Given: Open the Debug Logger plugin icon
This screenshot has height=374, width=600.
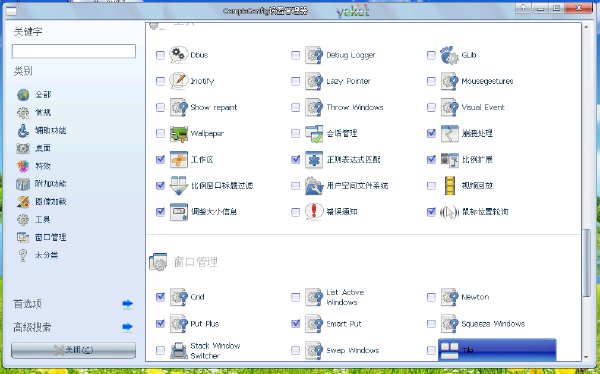Looking at the screenshot, I should click(314, 55).
